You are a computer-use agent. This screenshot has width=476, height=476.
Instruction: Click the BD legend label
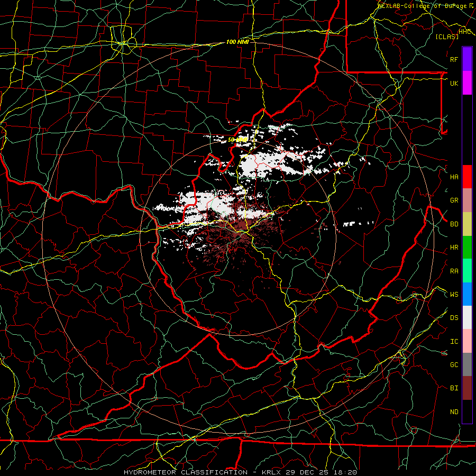[454, 224]
